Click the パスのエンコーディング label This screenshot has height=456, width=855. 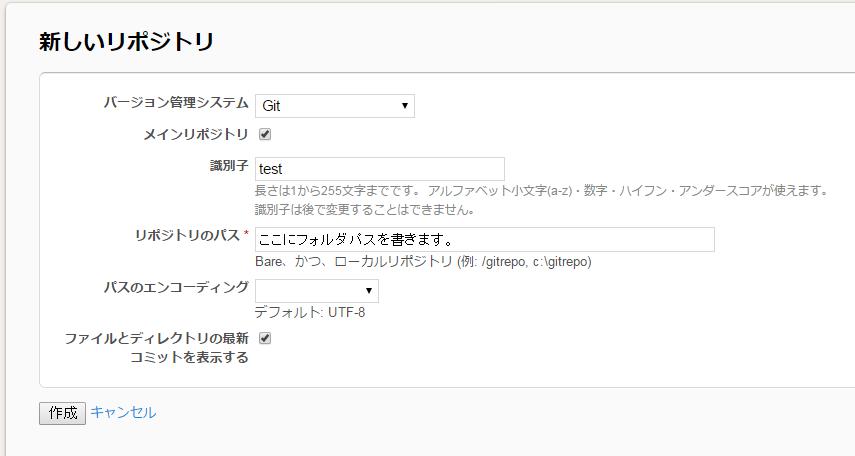(x=176, y=287)
